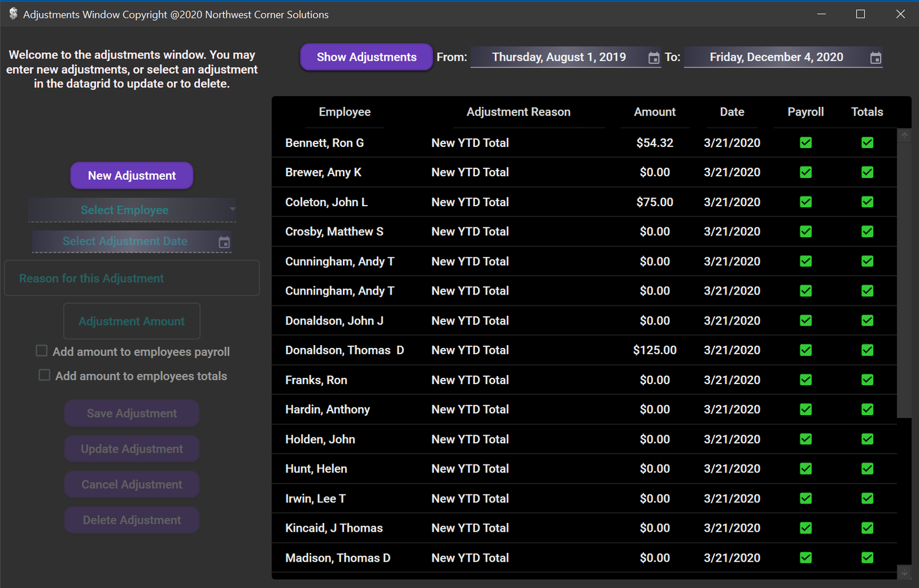The width and height of the screenshot is (919, 588).
Task: Click scroll up arrow of the datagrid
Action: point(905,136)
